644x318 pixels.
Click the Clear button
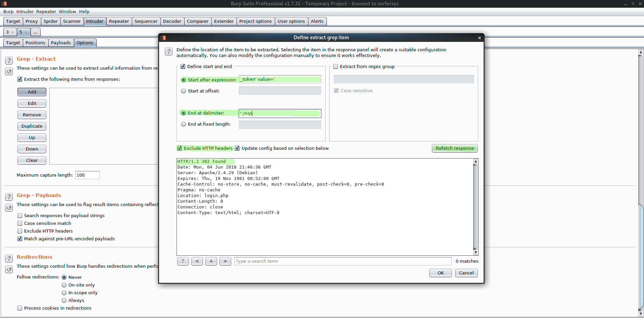32,160
